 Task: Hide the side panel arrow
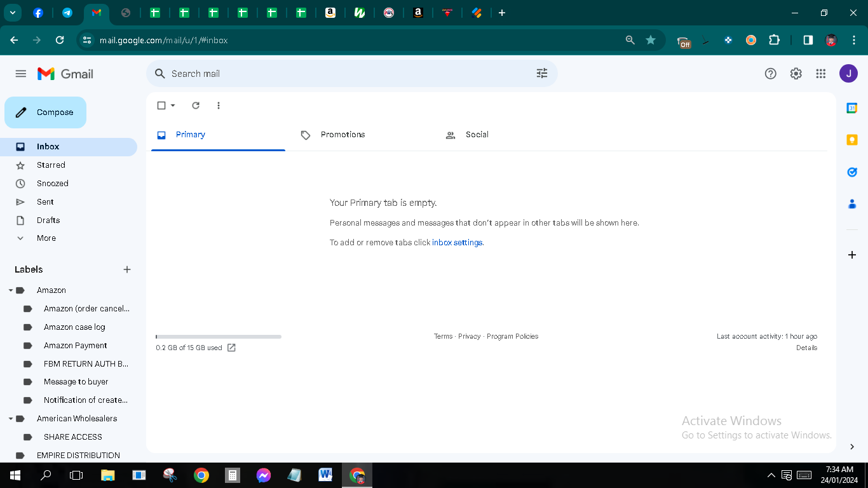[x=852, y=447]
